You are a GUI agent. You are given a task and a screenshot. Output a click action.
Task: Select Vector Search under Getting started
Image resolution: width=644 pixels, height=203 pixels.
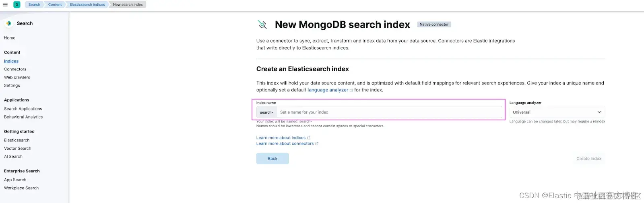tap(18, 148)
